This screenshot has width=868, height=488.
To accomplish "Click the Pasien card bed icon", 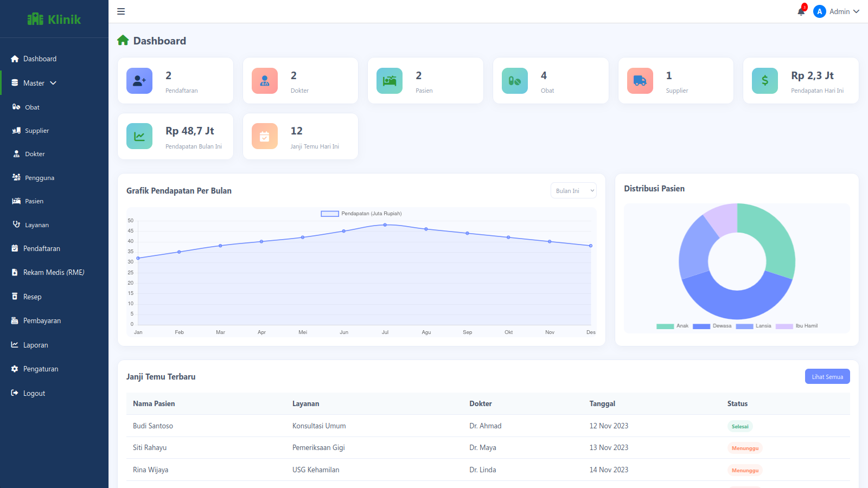I will 390,81.
